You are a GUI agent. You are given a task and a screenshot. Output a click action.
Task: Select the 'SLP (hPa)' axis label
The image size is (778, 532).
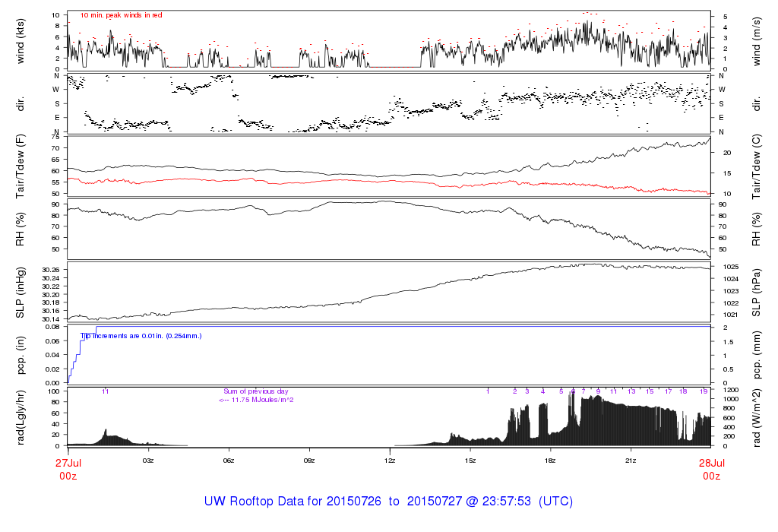point(757,293)
